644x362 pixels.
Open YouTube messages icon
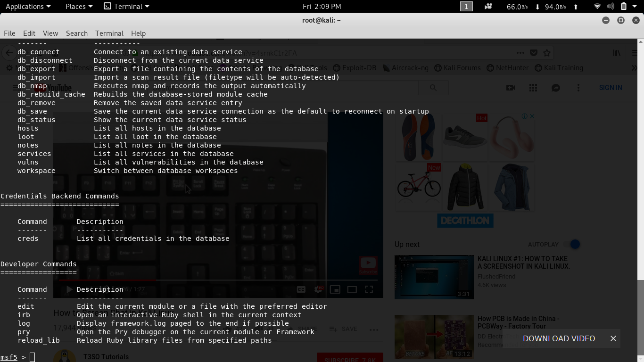(556, 87)
